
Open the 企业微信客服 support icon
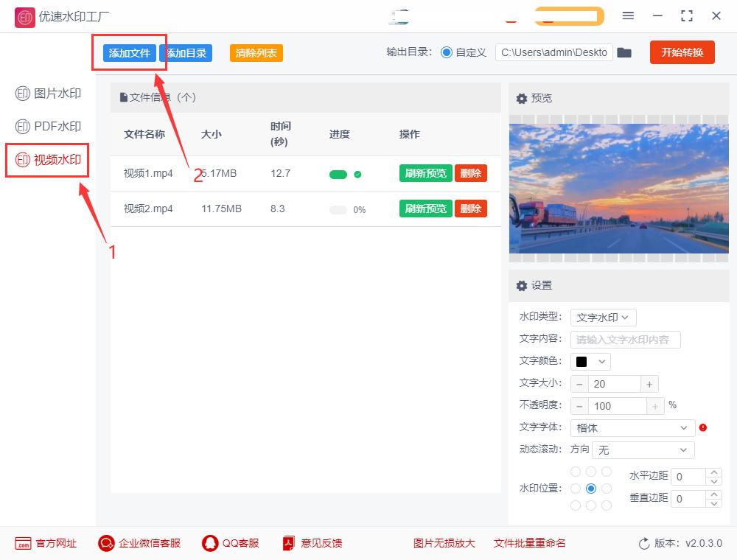coord(106,543)
